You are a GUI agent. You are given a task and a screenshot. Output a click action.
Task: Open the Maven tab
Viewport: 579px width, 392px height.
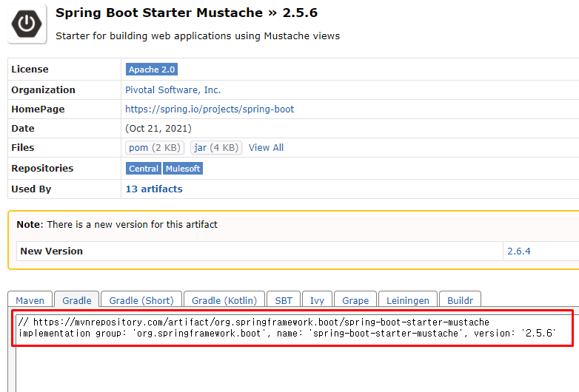(30, 300)
